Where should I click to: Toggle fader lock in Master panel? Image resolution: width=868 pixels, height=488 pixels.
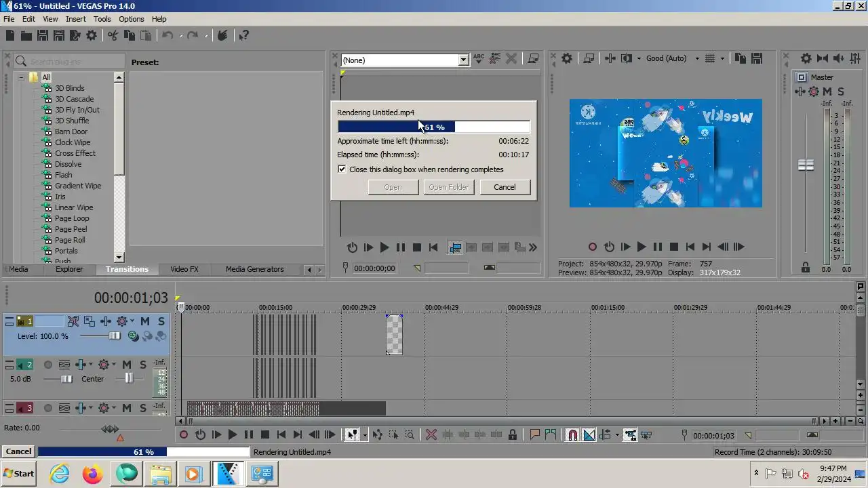click(x=806, y=268)
